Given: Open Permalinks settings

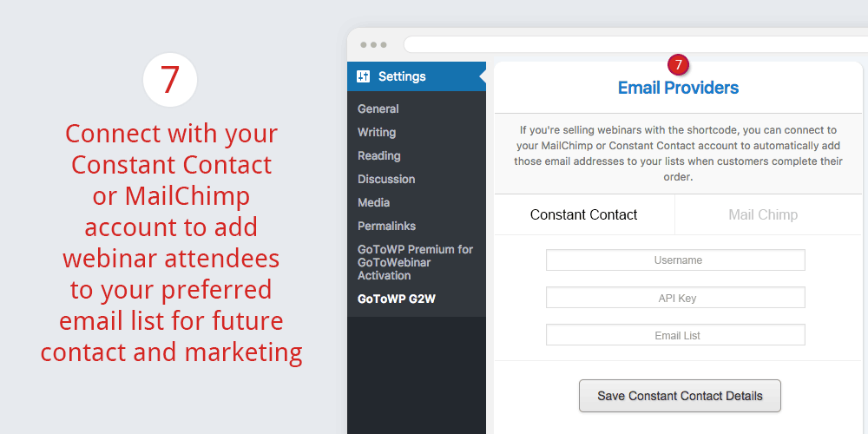Looking at the screenshot, I should coord(386,226).
